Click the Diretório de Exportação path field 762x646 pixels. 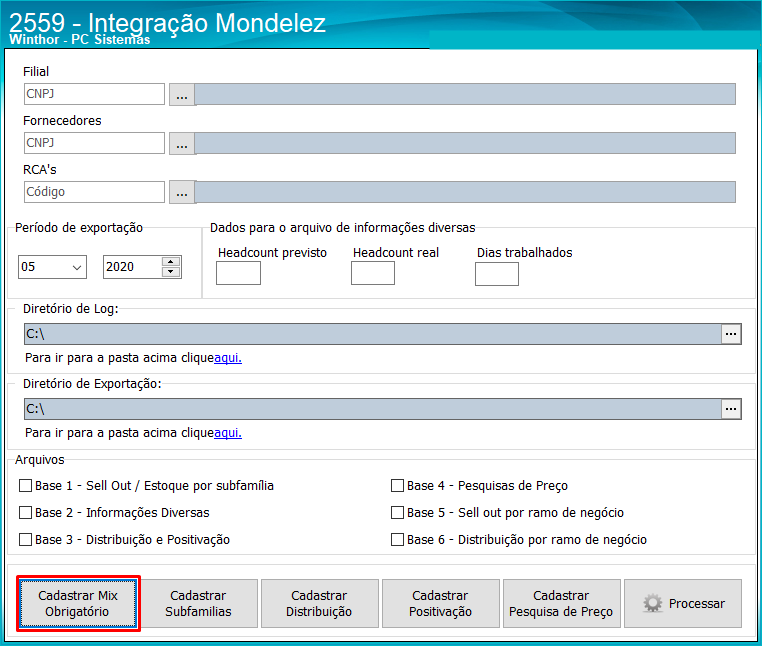tap(373, 409)
